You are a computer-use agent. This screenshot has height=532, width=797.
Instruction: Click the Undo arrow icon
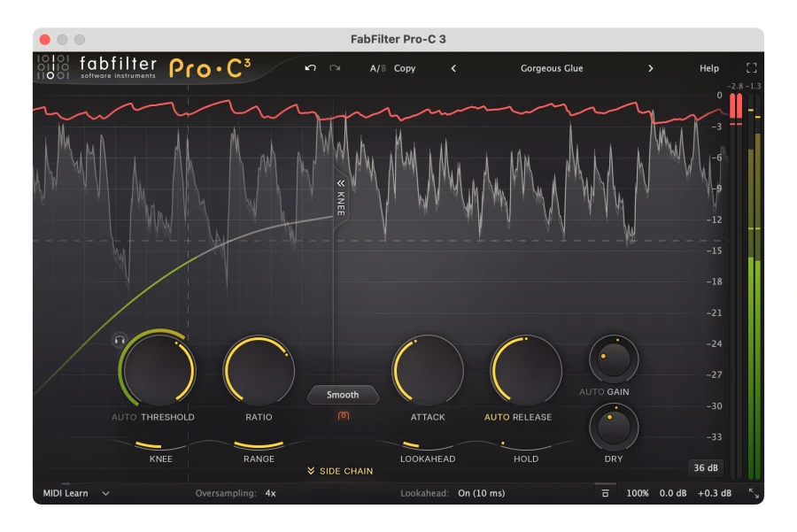310,67
